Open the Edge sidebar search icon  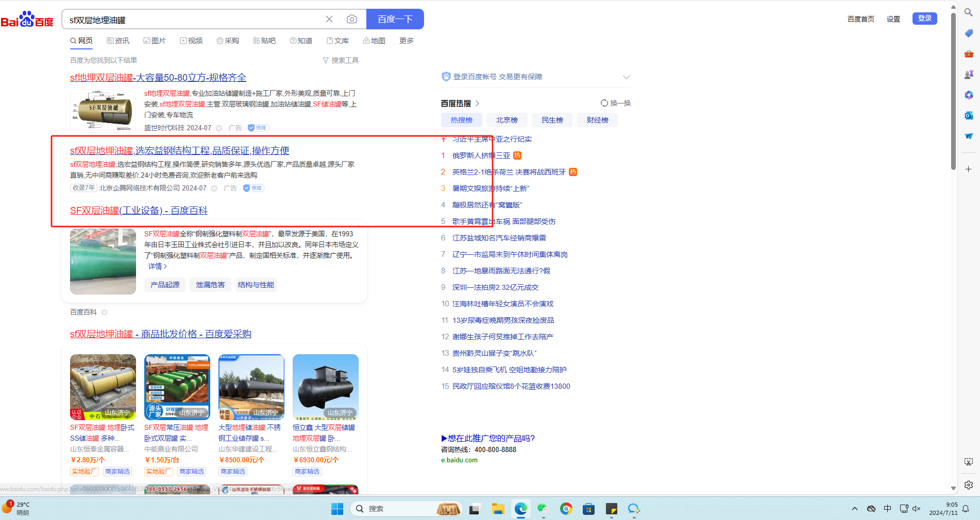coord(969,12)
